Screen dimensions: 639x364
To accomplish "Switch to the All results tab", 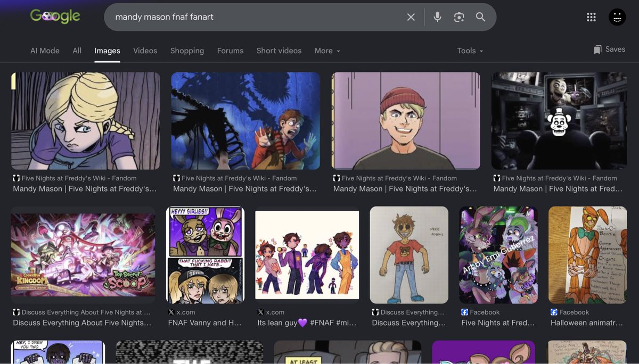I will coord(77,51).
